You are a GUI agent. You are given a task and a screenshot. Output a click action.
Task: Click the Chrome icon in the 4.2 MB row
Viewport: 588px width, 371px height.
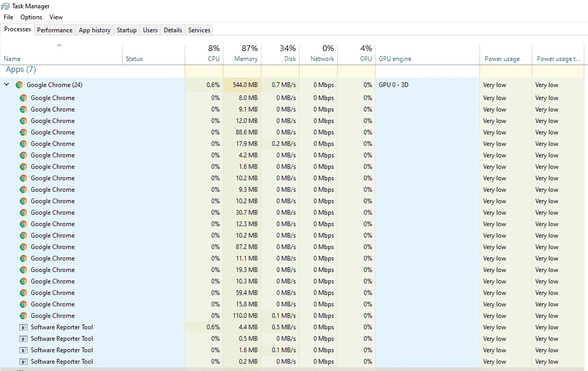point(23,155)
